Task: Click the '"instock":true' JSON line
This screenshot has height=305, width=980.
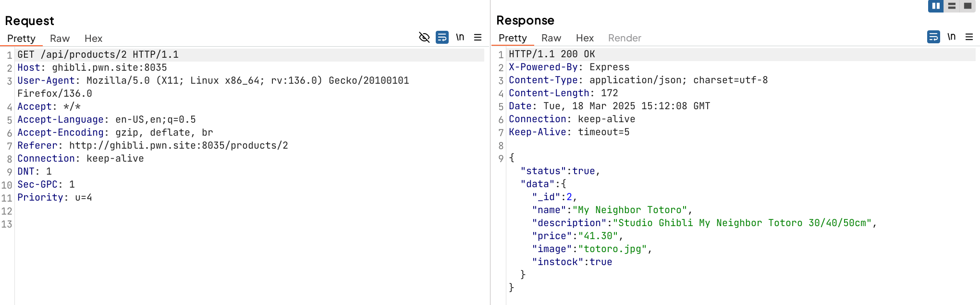Action: pos(572,262)
